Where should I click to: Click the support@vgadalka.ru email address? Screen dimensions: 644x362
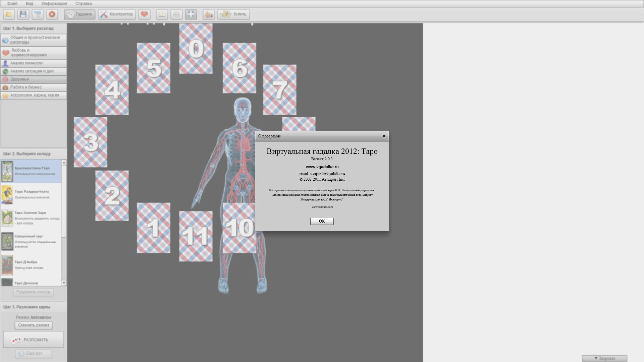[x=327, y=174]
